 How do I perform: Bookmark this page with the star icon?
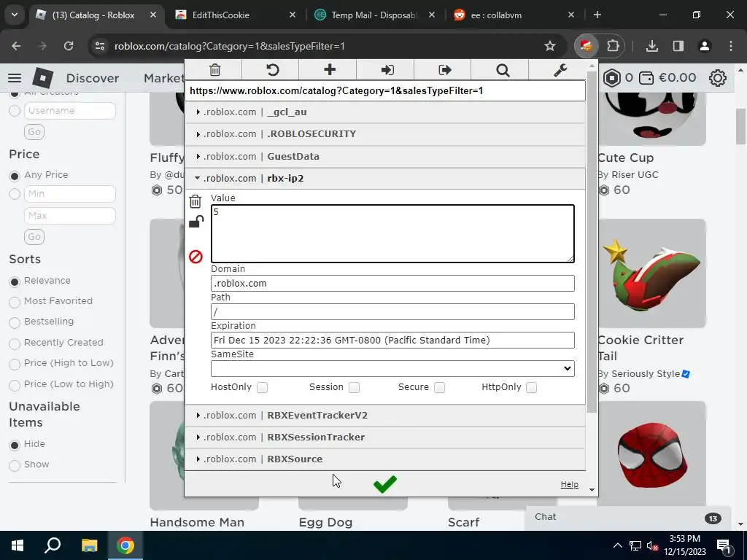coord(550,46)
